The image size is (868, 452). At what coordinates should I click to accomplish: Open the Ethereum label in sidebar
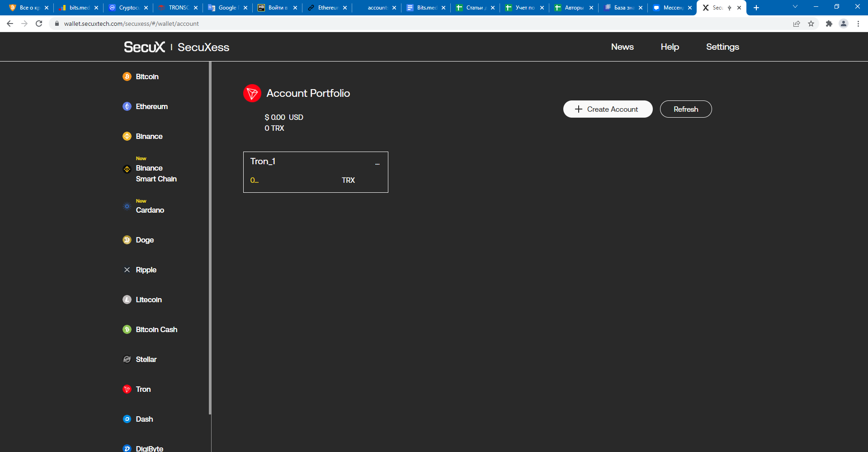pyautogui.click(x=152, y=107)
